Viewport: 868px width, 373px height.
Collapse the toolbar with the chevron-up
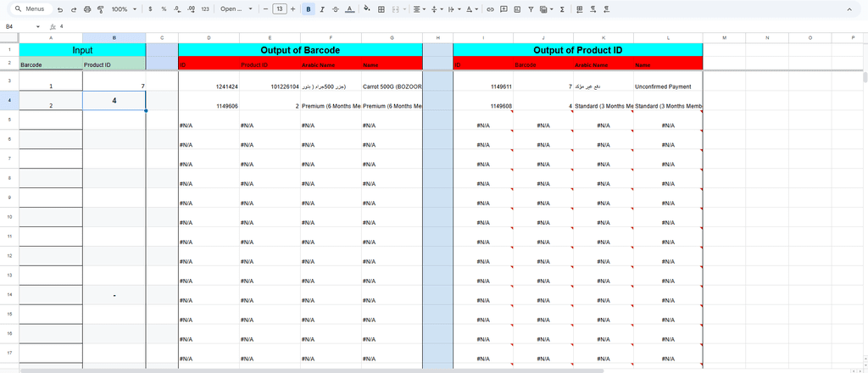tap(849, 9)
